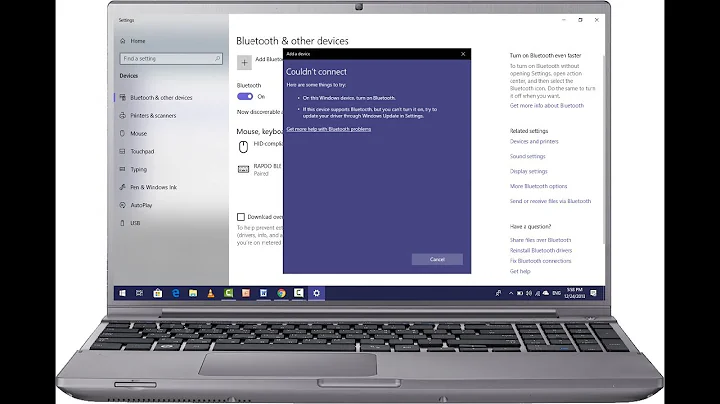Open Reinstall Bluetooth drivers link
The width and height of the screenshot is (720, 404).
541,251
